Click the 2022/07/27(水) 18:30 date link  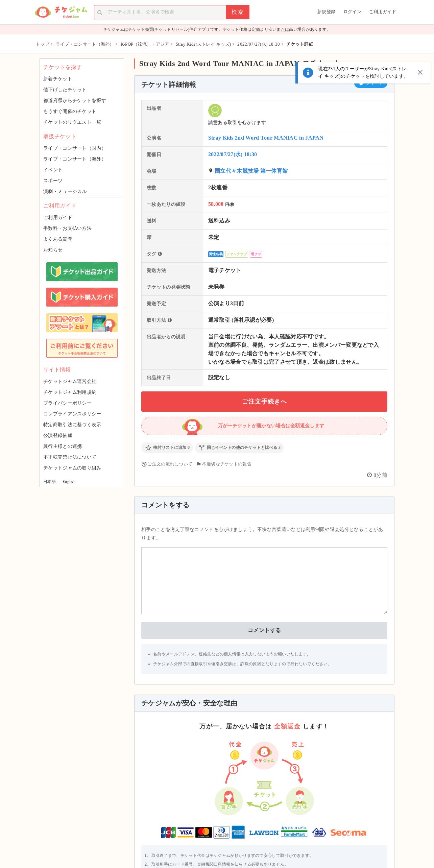click(233, 154)
